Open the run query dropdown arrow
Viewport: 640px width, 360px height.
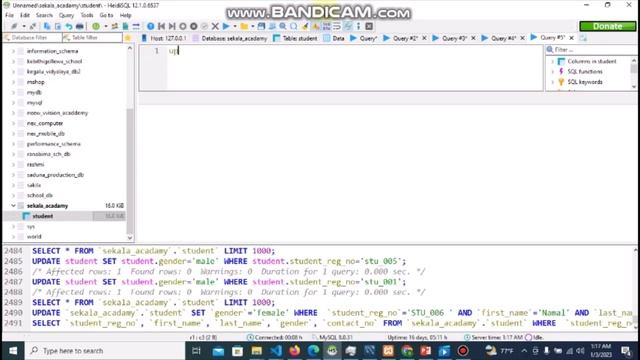pyautogui.click(x=235, y=26)
